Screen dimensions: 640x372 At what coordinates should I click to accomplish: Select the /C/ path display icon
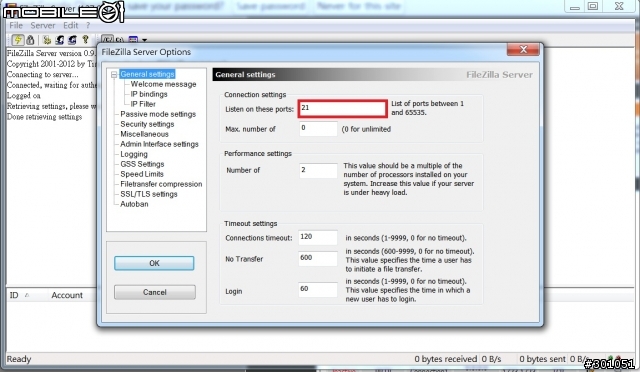point(107,40)
